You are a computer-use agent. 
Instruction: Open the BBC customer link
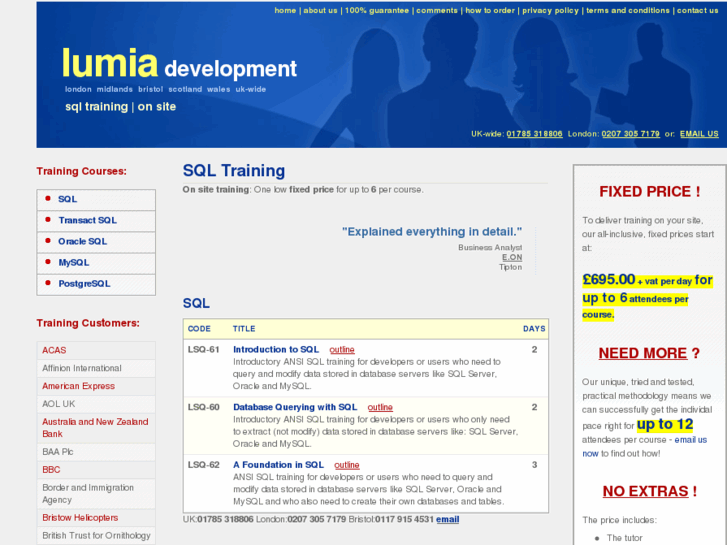click(x=51, y=469)
